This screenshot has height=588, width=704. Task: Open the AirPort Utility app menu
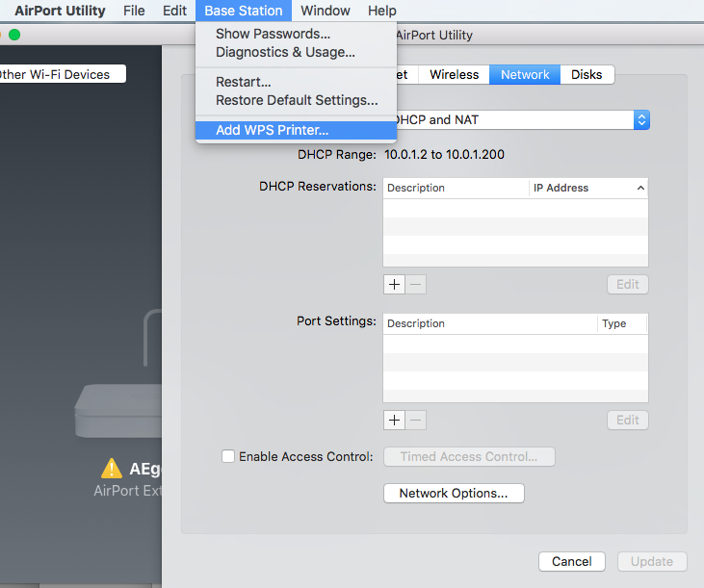click(x=60, y=11)
